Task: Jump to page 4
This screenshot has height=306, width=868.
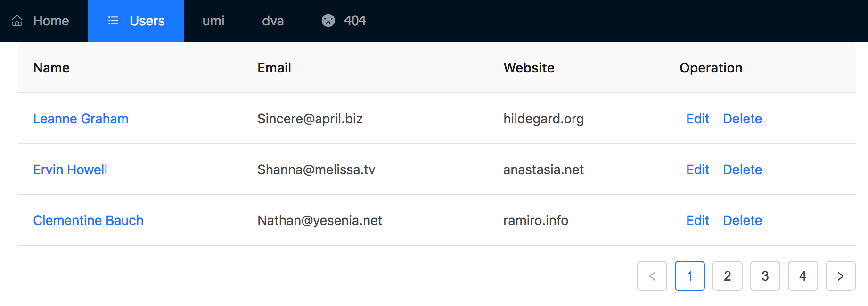Action: pyautogui.click(x=802, y=276)
